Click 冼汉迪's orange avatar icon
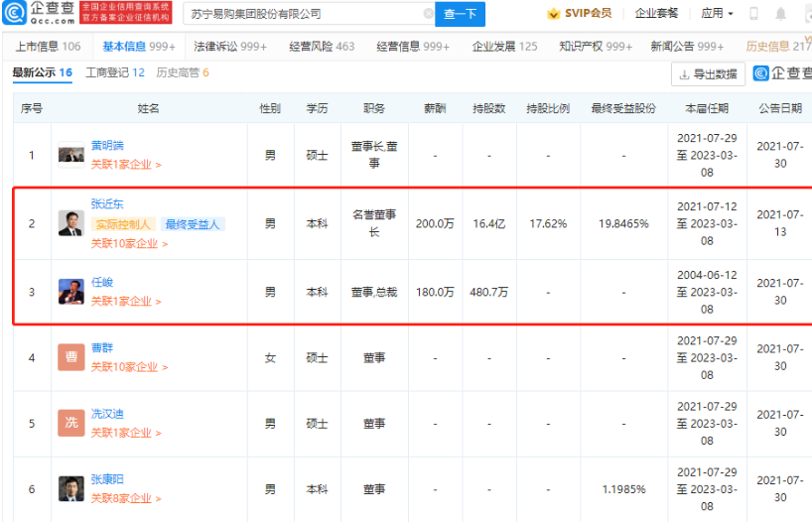 pyautogui.click(x=70, y=424)
